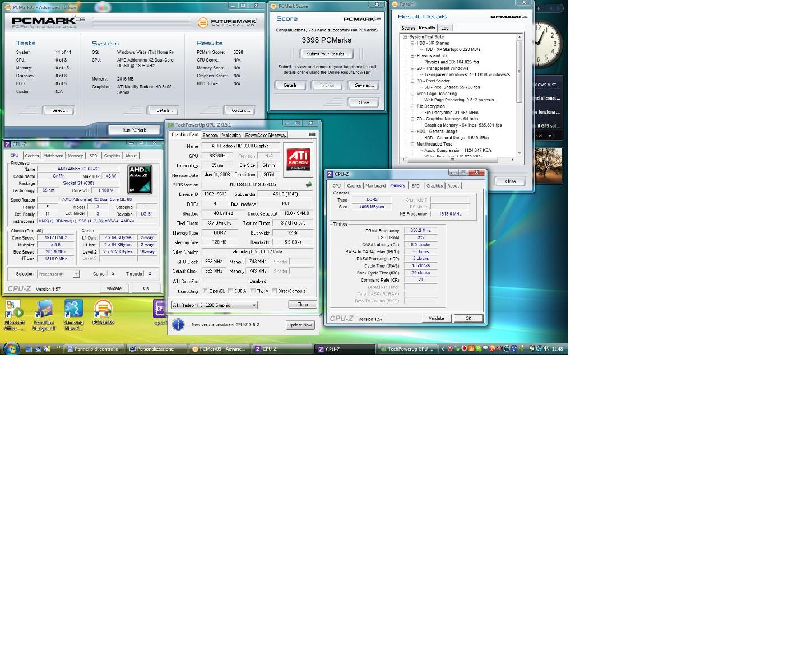Switch to Log tab in Result Details
This screenshot has width=798, height=672.
coord(445,28)
